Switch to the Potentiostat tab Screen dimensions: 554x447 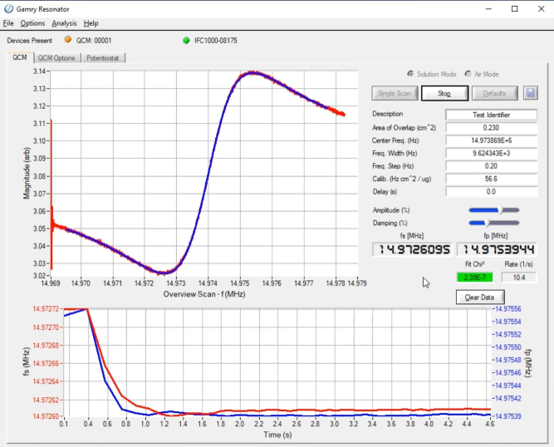(103, 58)
